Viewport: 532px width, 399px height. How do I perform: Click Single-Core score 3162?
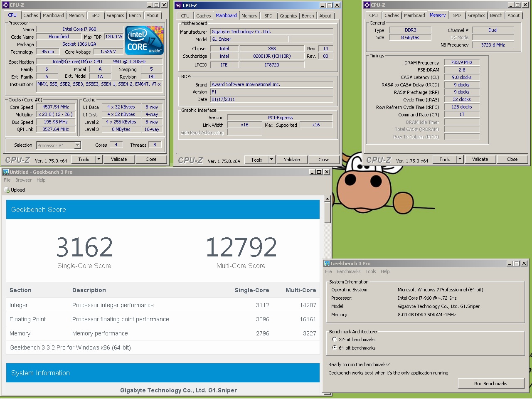point(84,247)
